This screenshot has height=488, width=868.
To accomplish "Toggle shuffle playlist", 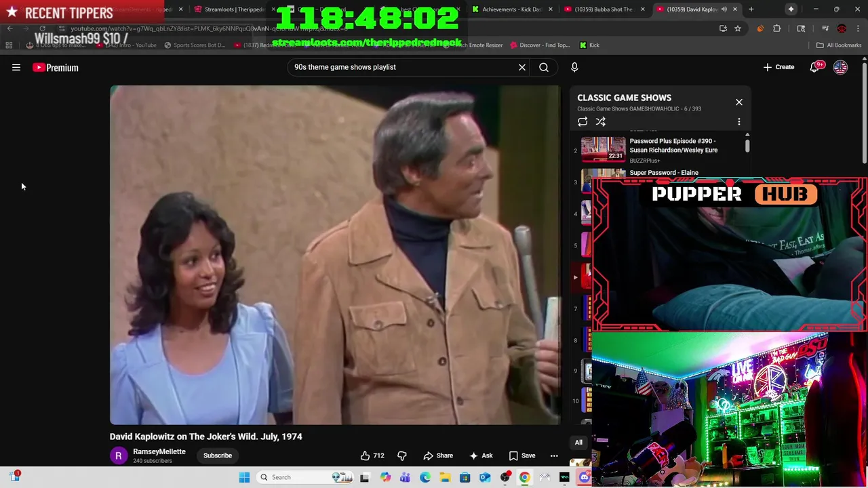I will click(x=601, y=122).
